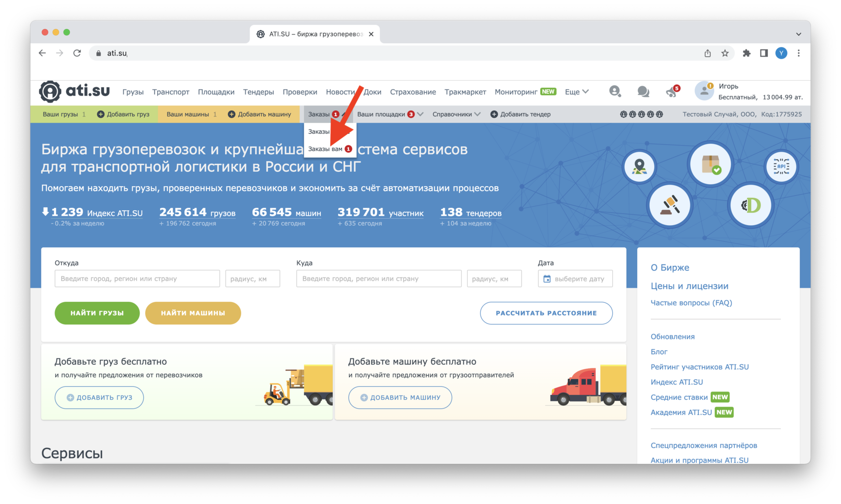Click the green D documents circle icon
The image size is (841, 504).
[x=751, y=205]
